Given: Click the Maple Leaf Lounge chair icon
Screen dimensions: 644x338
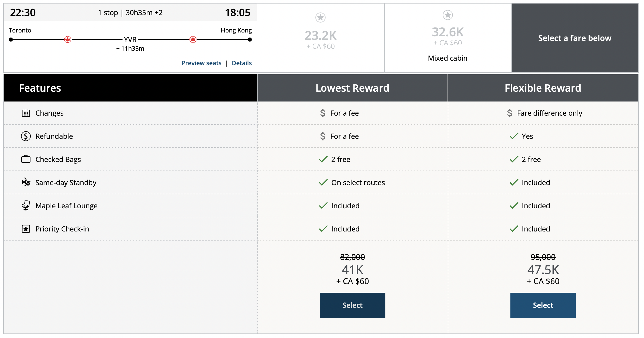Looking at the screenshot, I should tap(26, 206).
